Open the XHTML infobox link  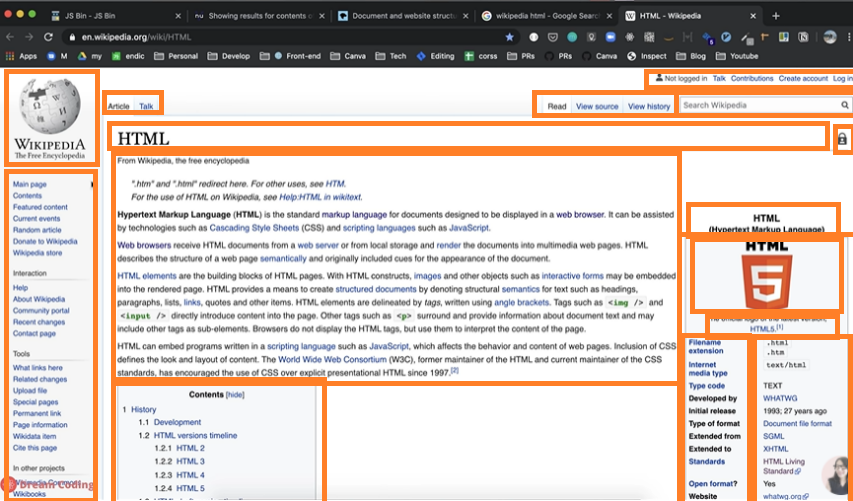(x=775, y=449)
